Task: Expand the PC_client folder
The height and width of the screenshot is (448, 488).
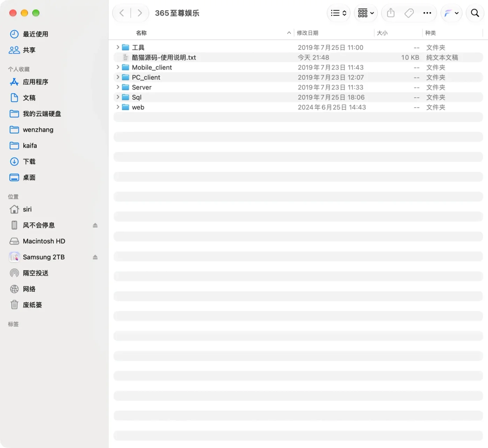Action: pyautogui.click(x=118, y=77)
